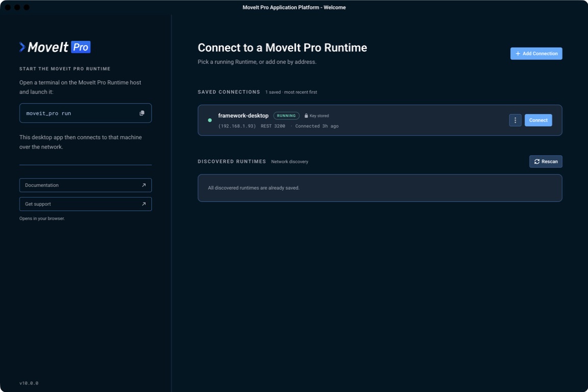
Task: Click the moveit_pro run command box
Action: (86, 113)
